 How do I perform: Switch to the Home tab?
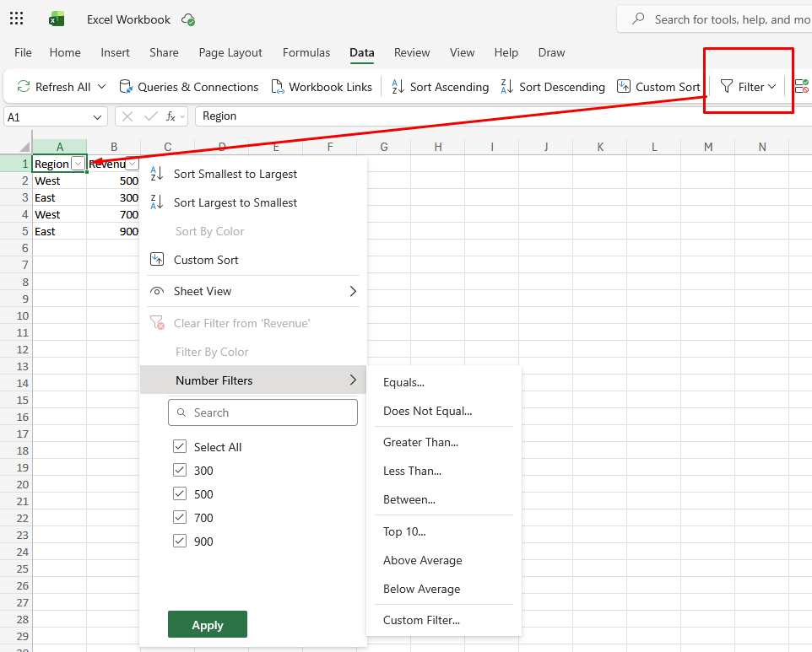click(65, 53)
